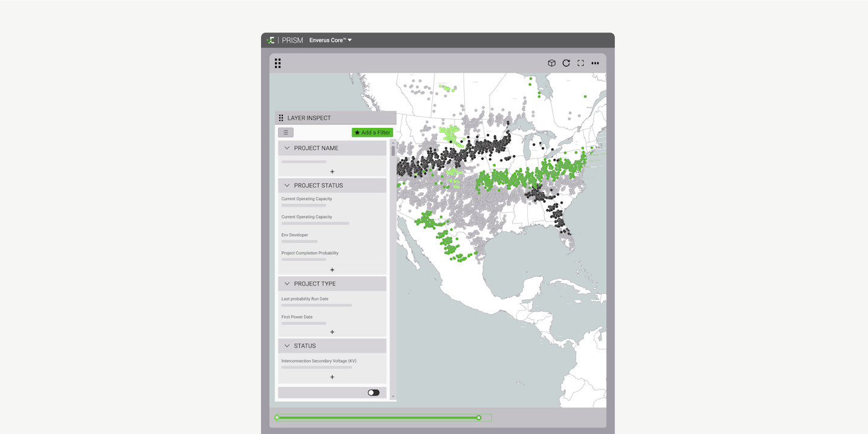Click the right handle of the green range slider

[x=479, y=418]
